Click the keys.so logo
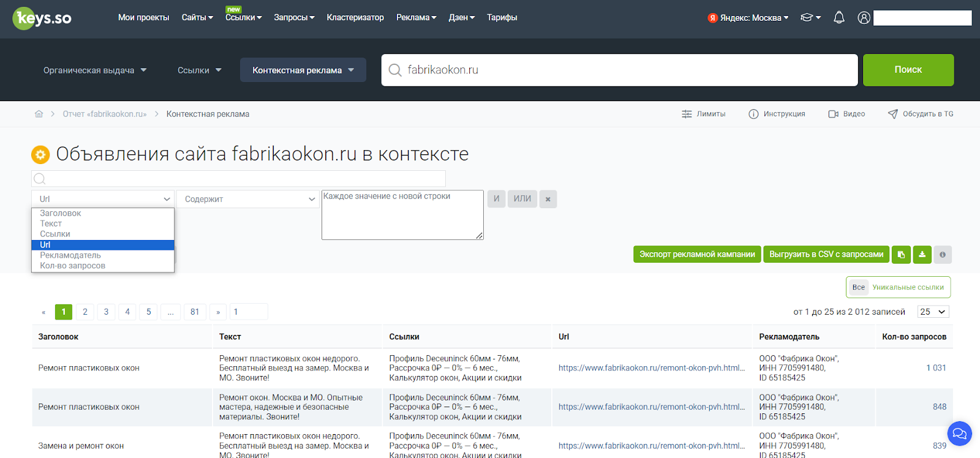Viewport: 980px width, 458px height. (42, 18)
